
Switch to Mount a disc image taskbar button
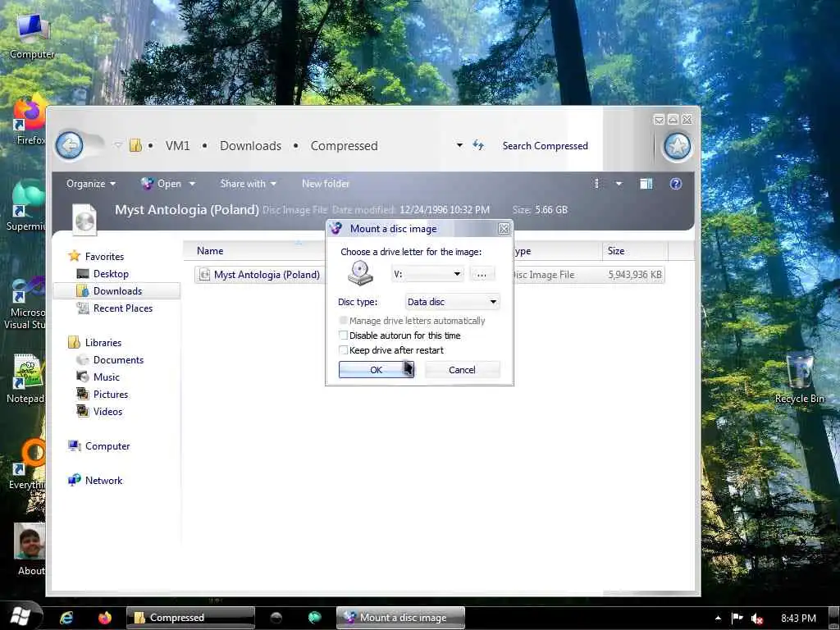[x=400, y=618]
